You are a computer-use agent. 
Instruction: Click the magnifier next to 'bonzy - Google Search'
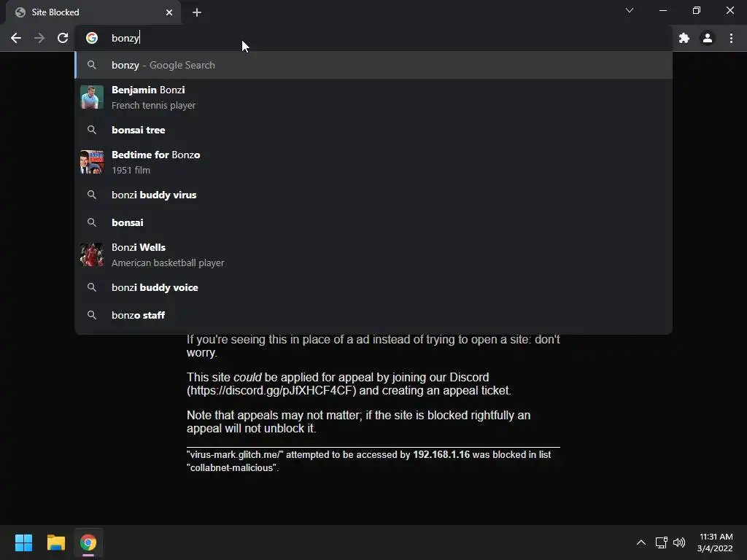click(x=92, y=65)
